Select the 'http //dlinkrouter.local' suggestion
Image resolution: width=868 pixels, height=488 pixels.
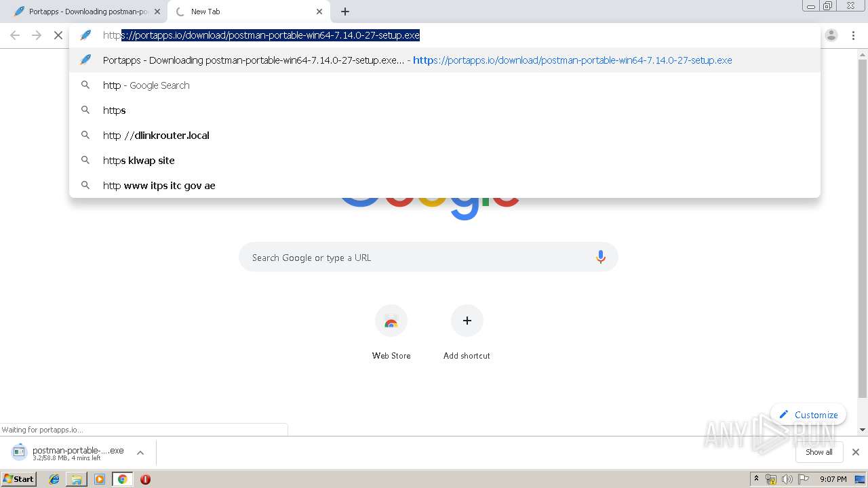click(x=445, y=136)
